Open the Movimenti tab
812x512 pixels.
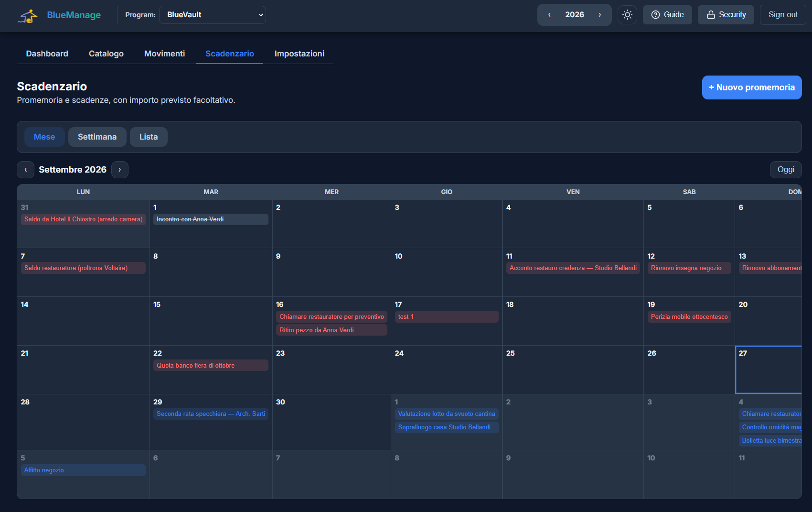[x=164, y=54]
